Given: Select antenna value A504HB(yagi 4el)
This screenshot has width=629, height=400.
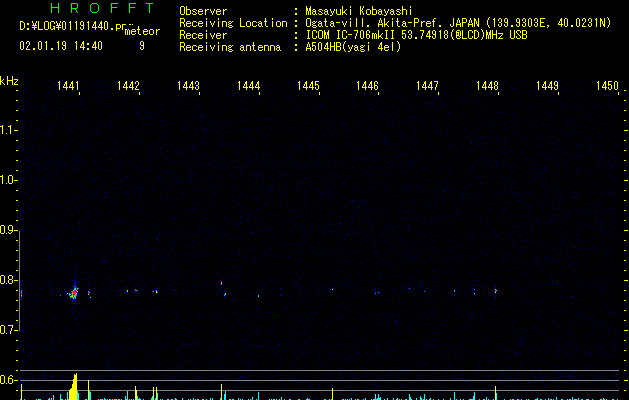Looking at the screenshot, I should click(x=353, y=47).
